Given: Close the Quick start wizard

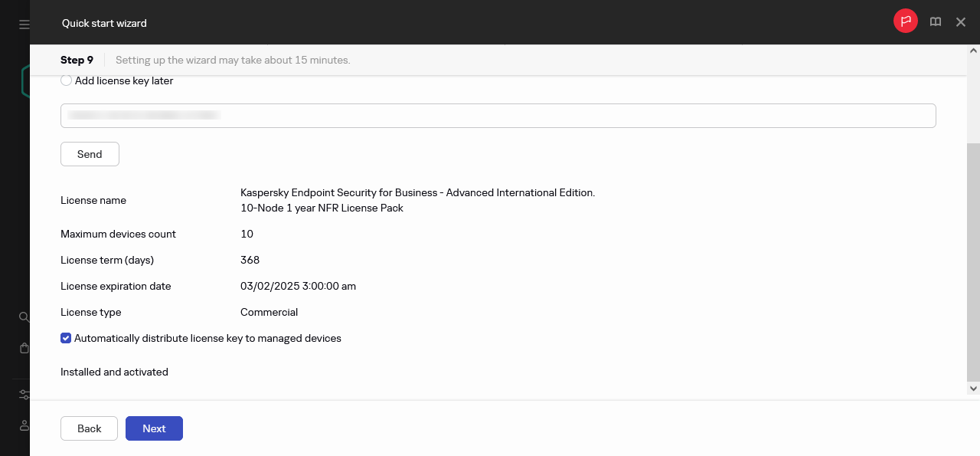Looking at the screenshot, I should pyautogui.click(x=961, y=22).
